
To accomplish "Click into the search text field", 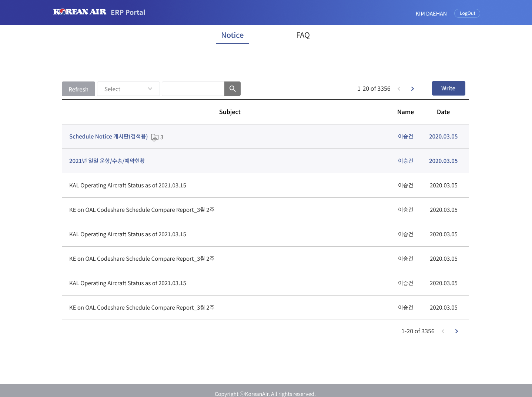I will [193, 89].
